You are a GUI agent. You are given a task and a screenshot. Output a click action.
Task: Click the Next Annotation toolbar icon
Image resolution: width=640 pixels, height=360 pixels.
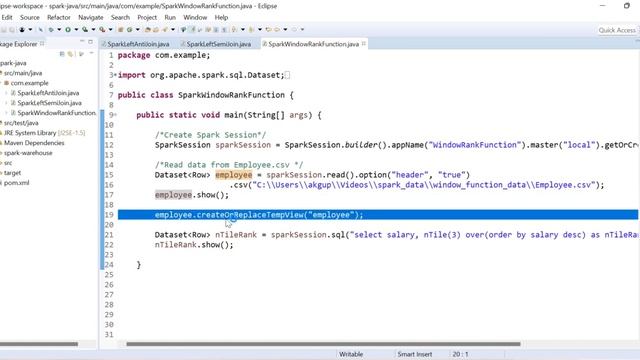tap(234, 29)
